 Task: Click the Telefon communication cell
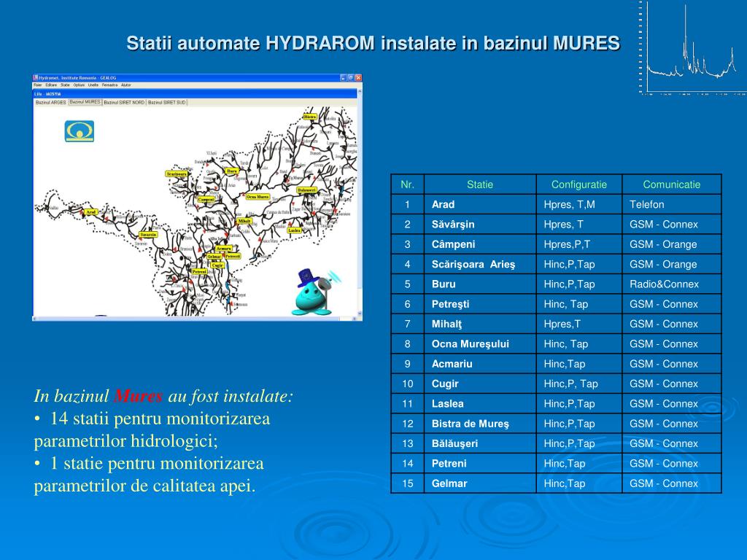[x=672, y=204]
